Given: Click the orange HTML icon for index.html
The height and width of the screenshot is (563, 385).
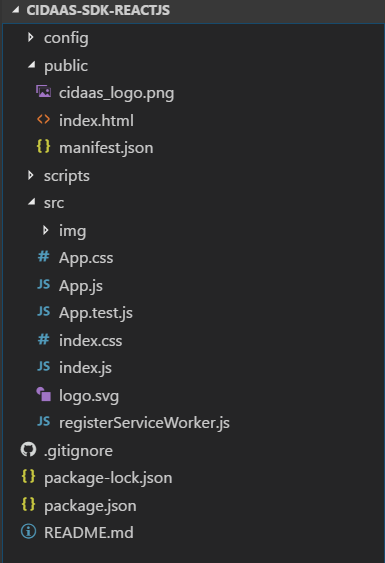Looking at the screenshot, I should point(43,120).
